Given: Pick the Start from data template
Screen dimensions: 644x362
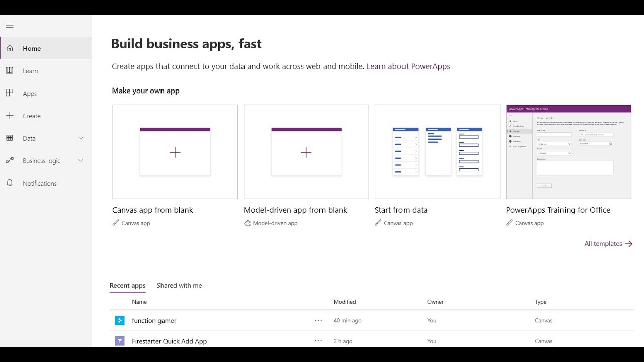Looking at the screenshot, I should tap(437, 152).
